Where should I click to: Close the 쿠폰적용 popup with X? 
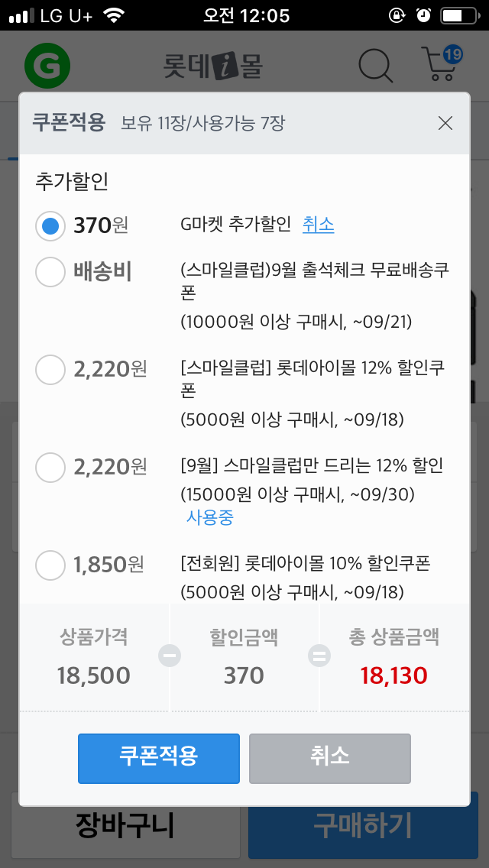pyautogui.click(x=445, y=123)
